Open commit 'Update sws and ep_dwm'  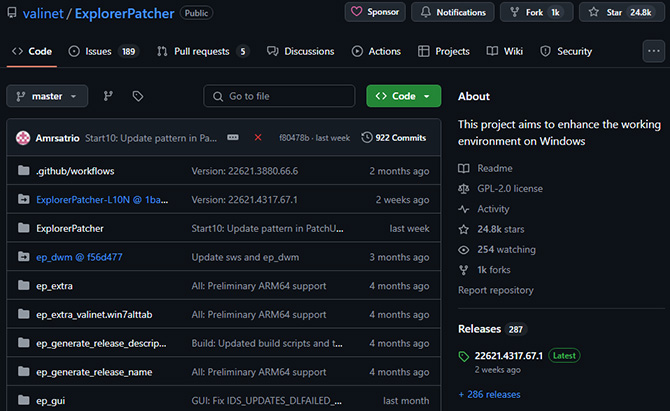(x=245, y=257)
